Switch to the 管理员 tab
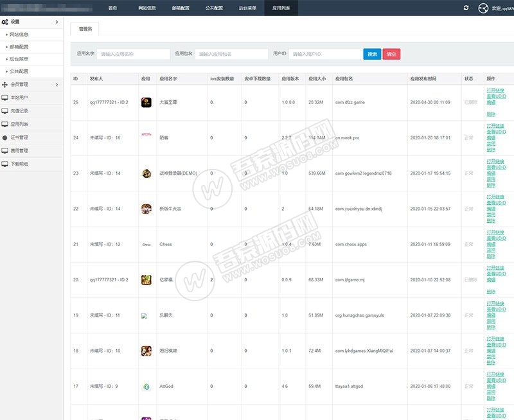 (x=85, y=29)
